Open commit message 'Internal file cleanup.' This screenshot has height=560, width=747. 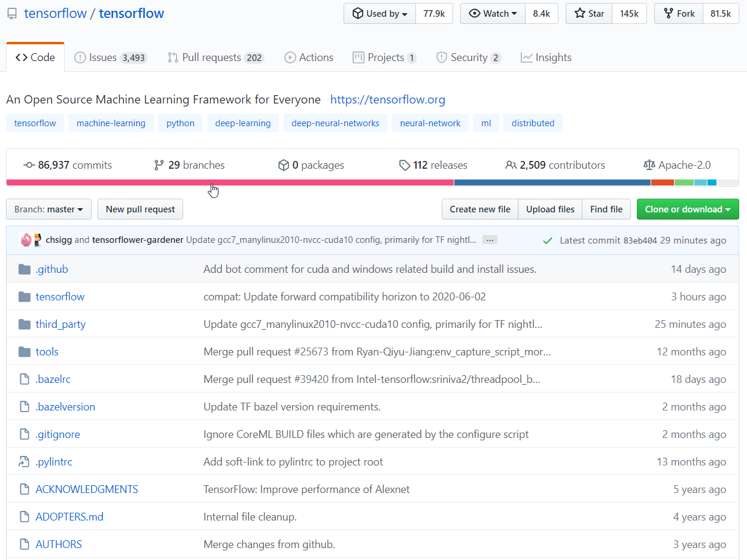click(x=250, y=517)
